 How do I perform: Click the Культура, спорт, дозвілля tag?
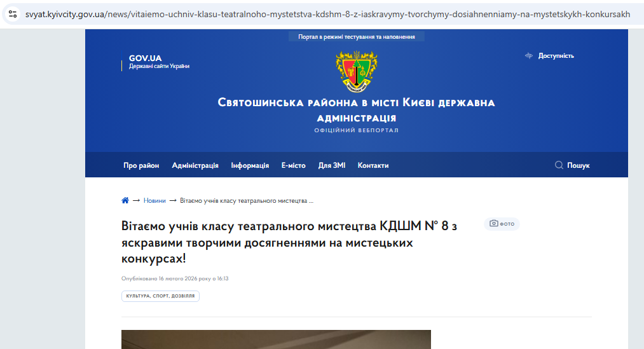coord(160,296)
